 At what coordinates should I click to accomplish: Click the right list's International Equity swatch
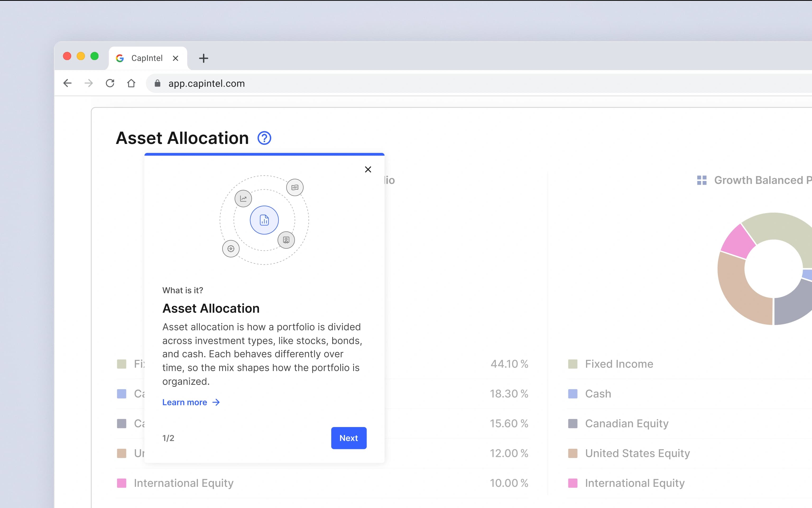[x=573, y=483]
